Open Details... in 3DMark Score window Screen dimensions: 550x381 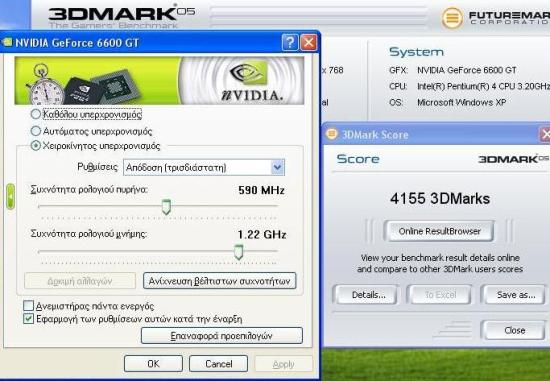pyautogui.click(x=365, y=295)
